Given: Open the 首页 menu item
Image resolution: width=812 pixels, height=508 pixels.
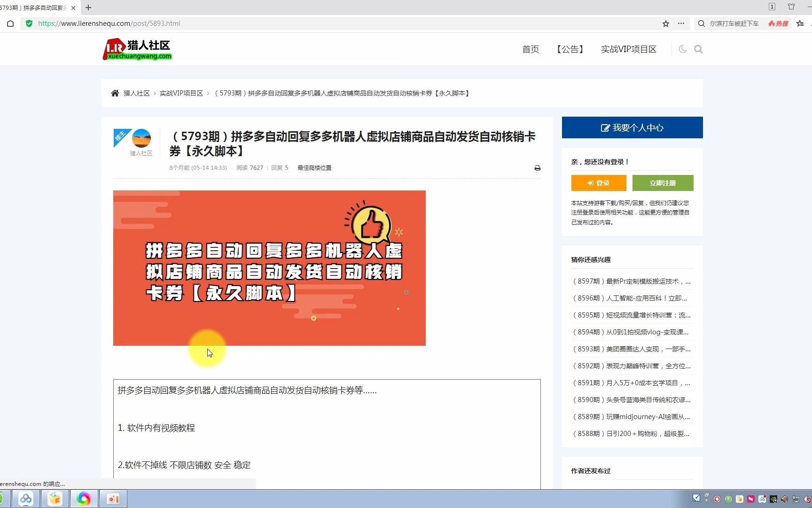Looking at the screenshot, I should coord(531,49).
